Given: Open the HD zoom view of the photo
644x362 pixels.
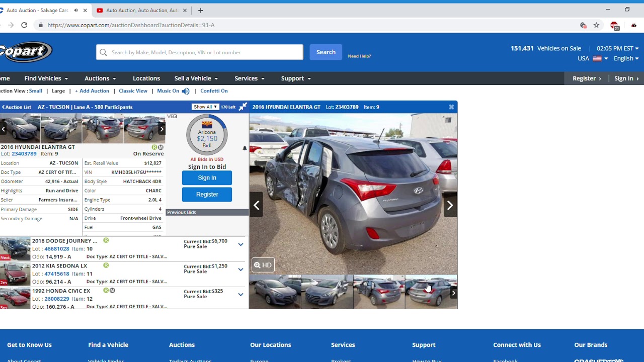Looking at the screenshot, I should [263, 265].
